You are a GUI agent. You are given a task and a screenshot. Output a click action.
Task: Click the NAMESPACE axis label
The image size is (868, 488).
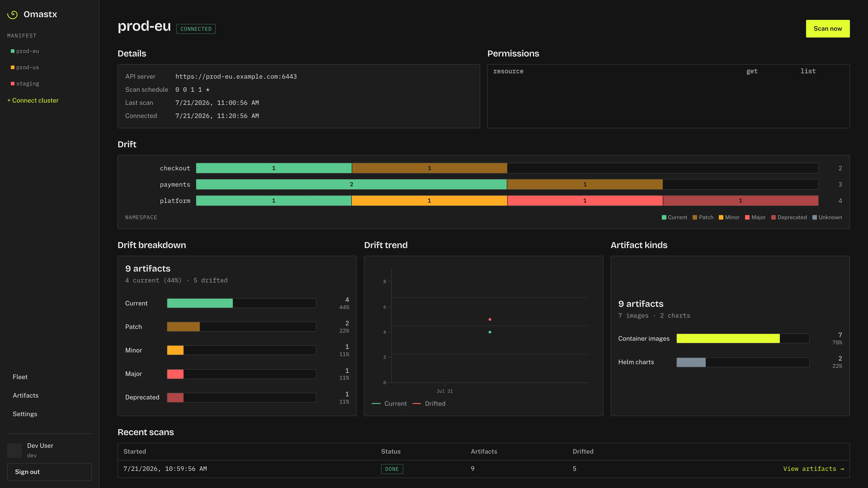coord(141,218)
